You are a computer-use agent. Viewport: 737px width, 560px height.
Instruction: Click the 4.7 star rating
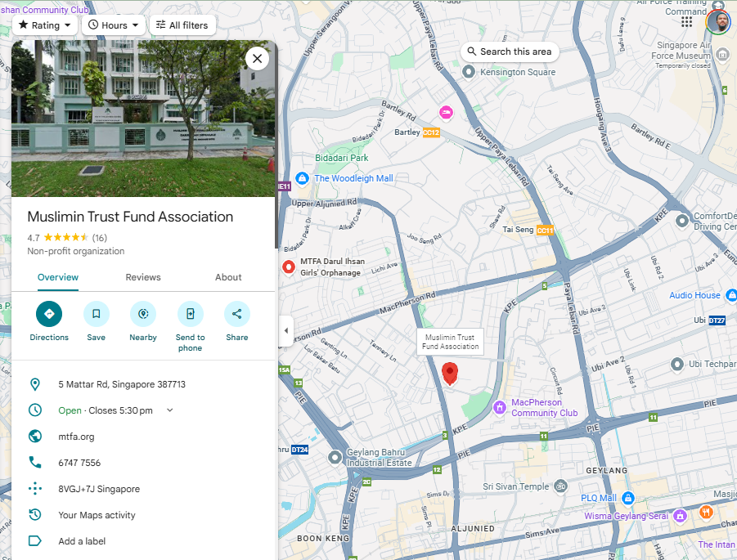(57, 238)
